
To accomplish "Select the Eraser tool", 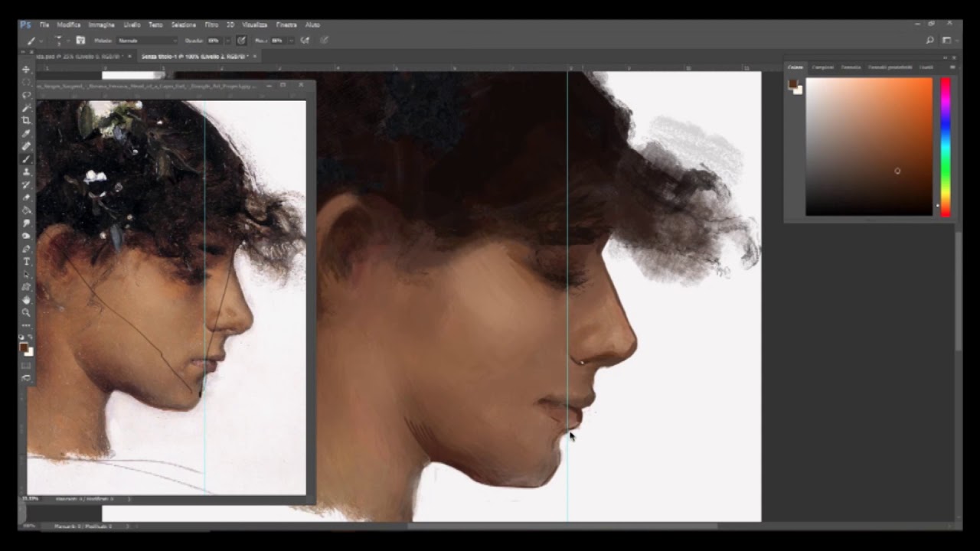I will [26, 197].
